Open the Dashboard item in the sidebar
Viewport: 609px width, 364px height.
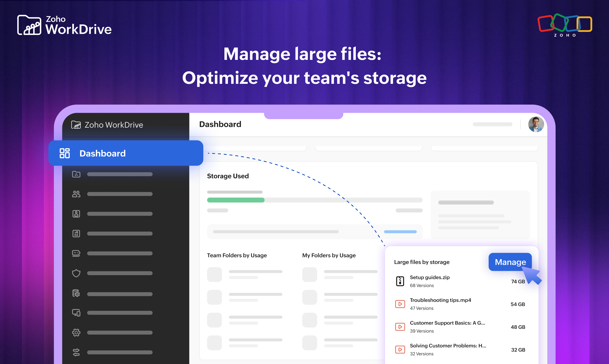(102, 153)
